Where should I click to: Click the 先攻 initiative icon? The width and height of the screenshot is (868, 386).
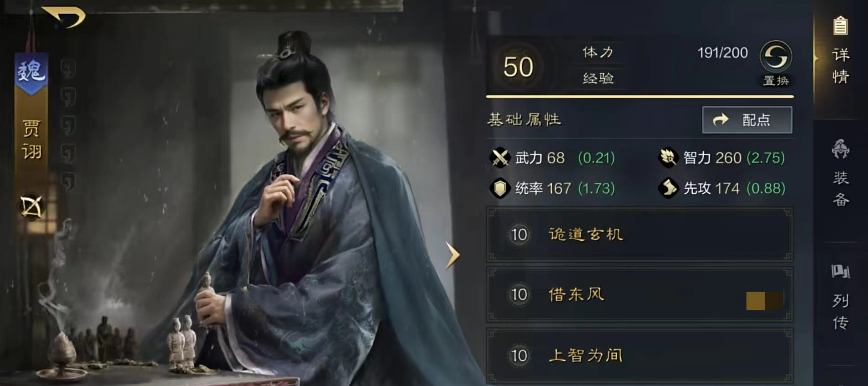668,188
